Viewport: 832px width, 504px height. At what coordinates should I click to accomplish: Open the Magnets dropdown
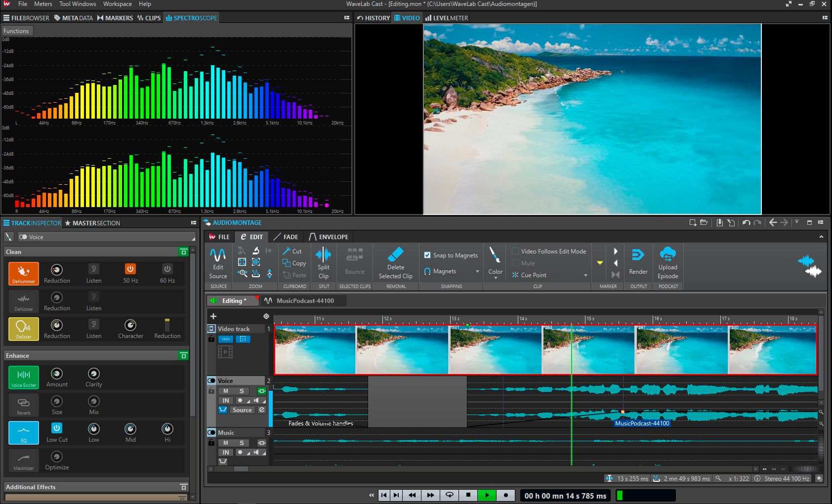click(x=476, y=271)
